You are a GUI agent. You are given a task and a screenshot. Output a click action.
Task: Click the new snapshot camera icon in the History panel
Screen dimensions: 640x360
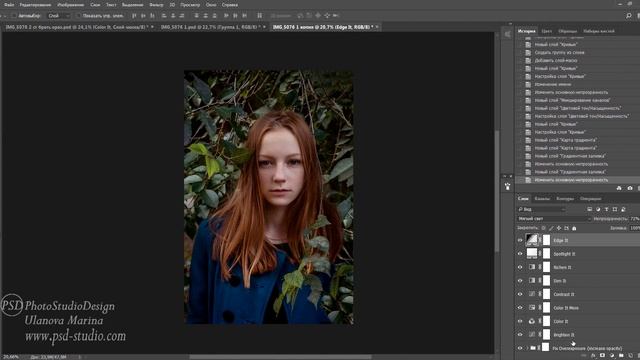pyautogui.click(x=630, y=188)
